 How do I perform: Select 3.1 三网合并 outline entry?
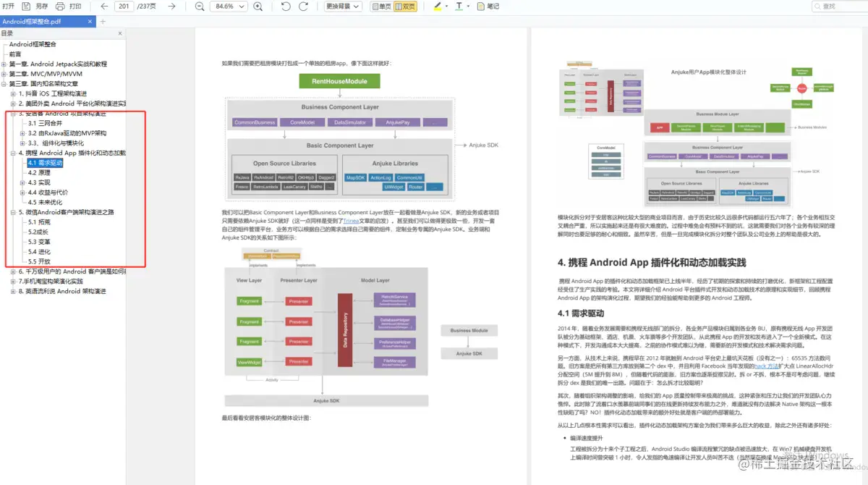point(46,123)
